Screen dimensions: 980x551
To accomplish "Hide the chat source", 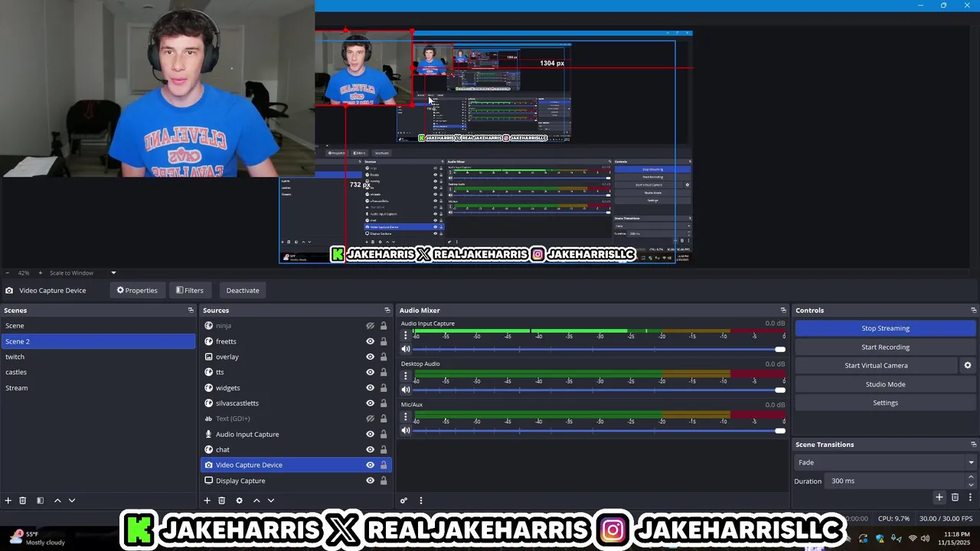I will pos(370,450).
